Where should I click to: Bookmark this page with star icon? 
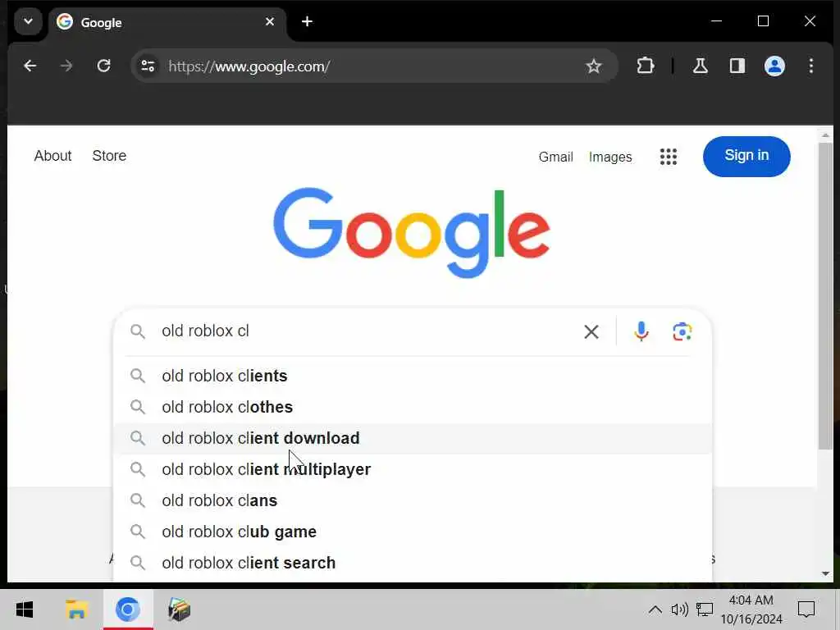[x=594, y=66]
